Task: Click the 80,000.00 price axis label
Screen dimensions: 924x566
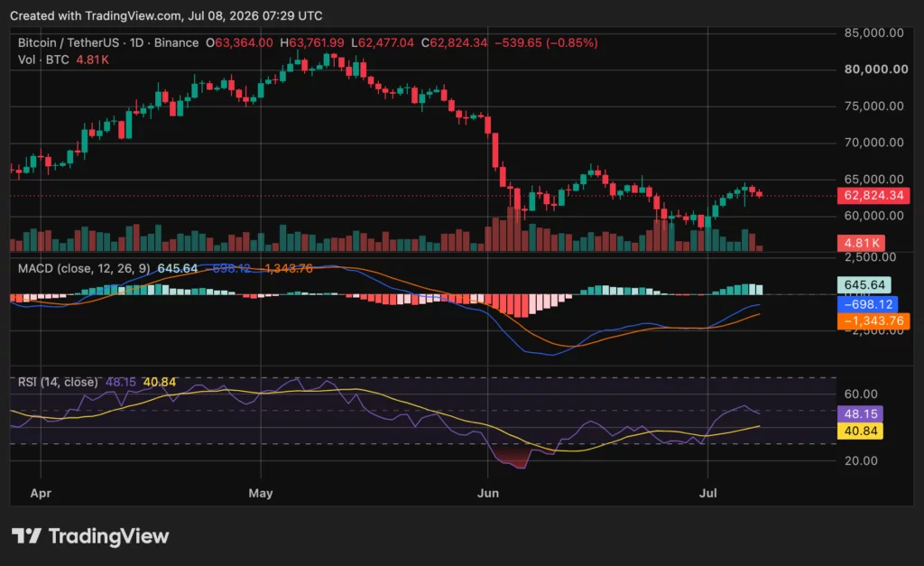Action: click(876, 70)
